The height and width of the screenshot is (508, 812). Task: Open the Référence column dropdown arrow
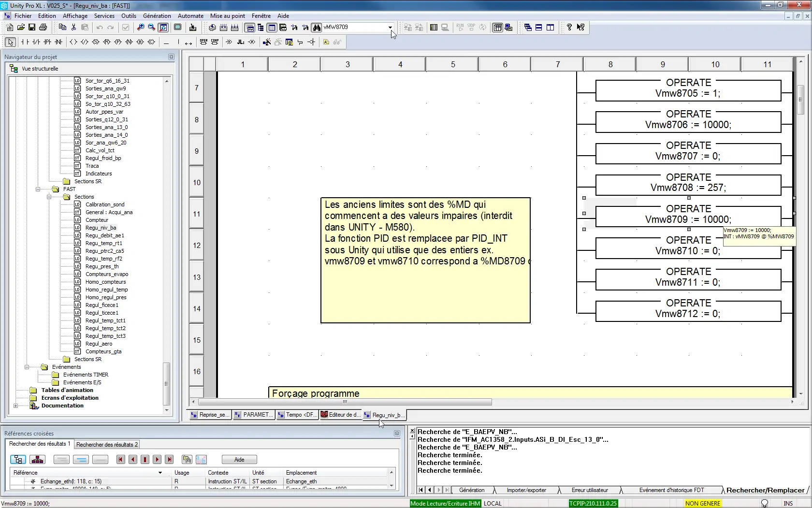click(160, 473)
